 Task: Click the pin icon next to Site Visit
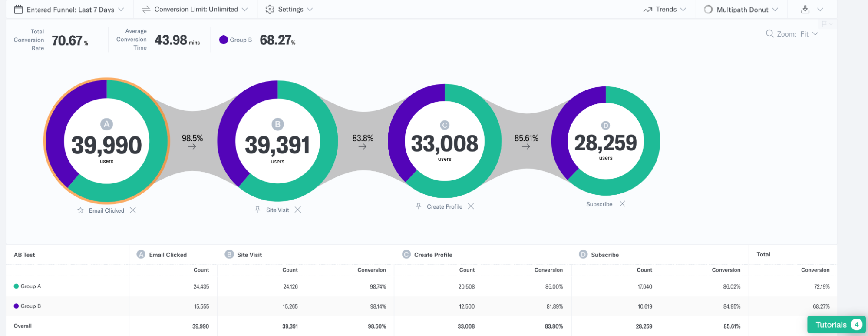[257, 210]
